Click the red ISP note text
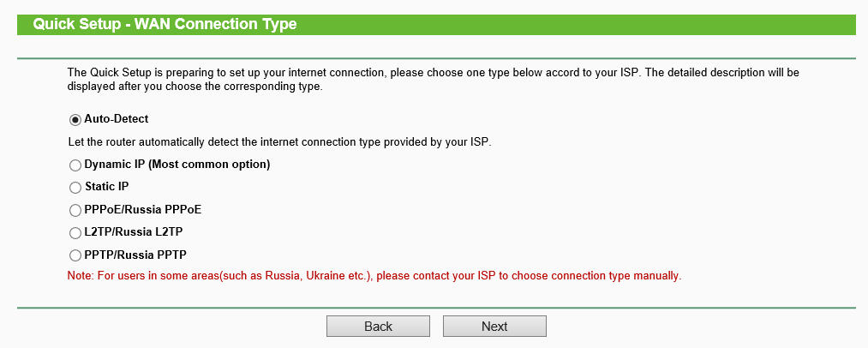The height and width of the screenshot is (348, 868). [x=374, y=277]
